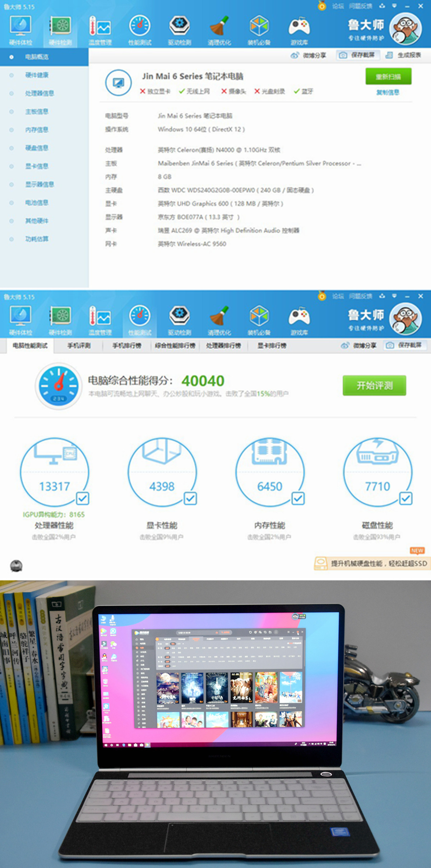Select 硬件检测 icon in hardware overview window
The width and height of the screenshot is (431, 868).
(x=60, y=31)
